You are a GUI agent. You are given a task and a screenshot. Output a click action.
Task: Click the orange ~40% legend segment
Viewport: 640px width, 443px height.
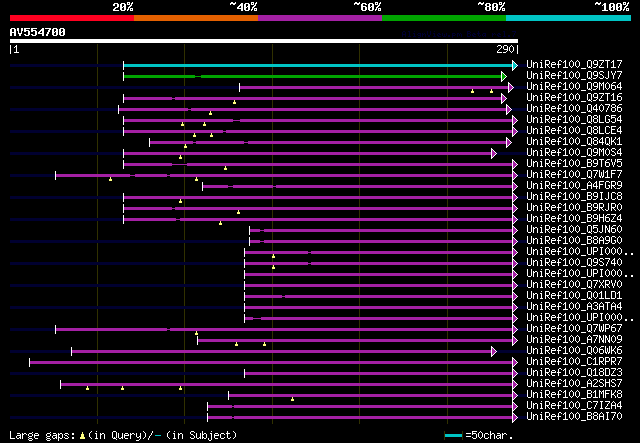[x=196, y=18]
